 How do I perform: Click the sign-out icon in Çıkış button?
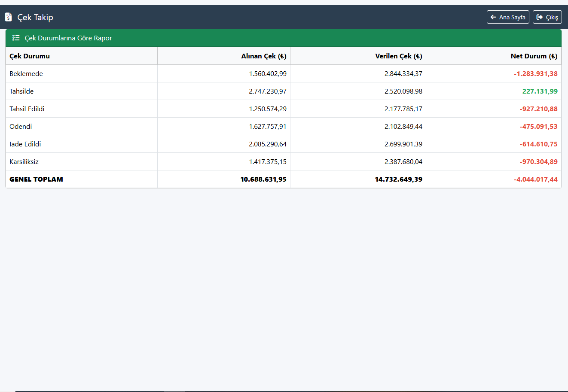click(540, 17)
